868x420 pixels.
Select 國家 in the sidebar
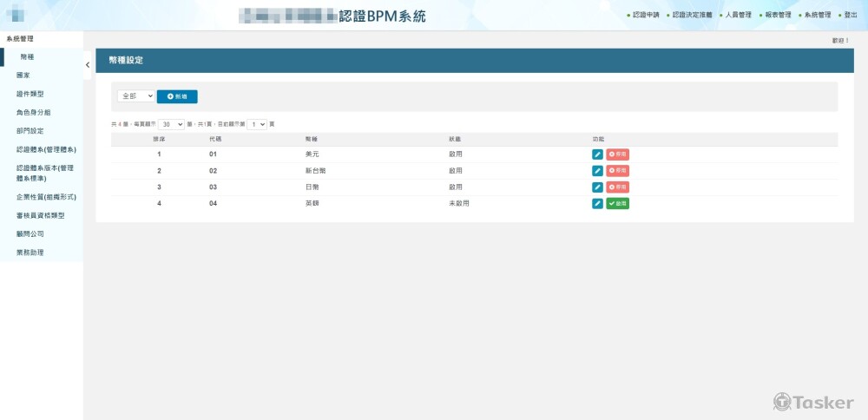pos(23,75)
